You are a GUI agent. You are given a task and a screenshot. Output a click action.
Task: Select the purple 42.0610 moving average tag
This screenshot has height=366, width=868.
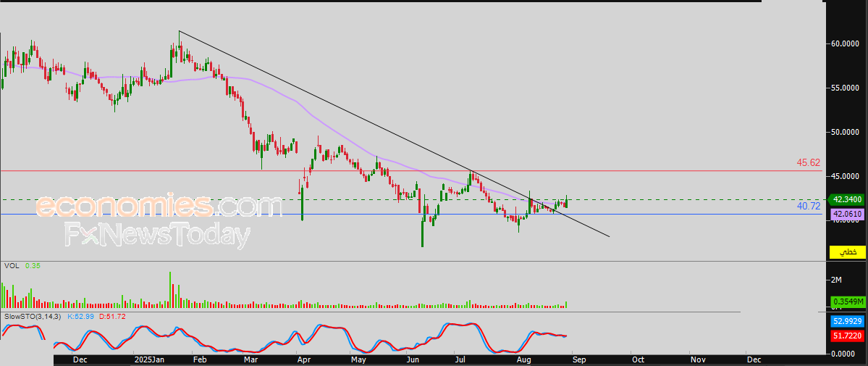[846, 214]
